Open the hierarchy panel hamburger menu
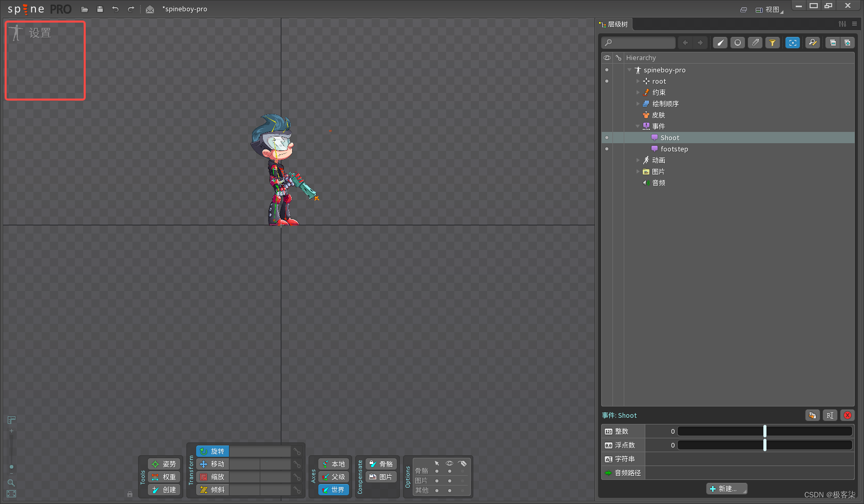 point(854,24)
